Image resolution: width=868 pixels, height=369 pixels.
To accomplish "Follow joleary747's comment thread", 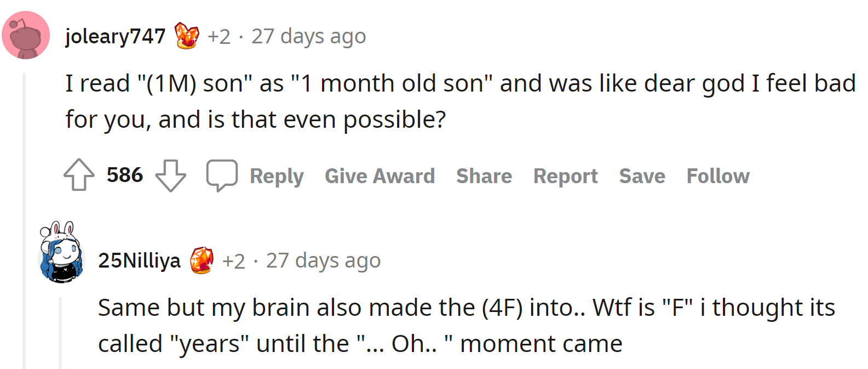I will click(x=718, y=176).
